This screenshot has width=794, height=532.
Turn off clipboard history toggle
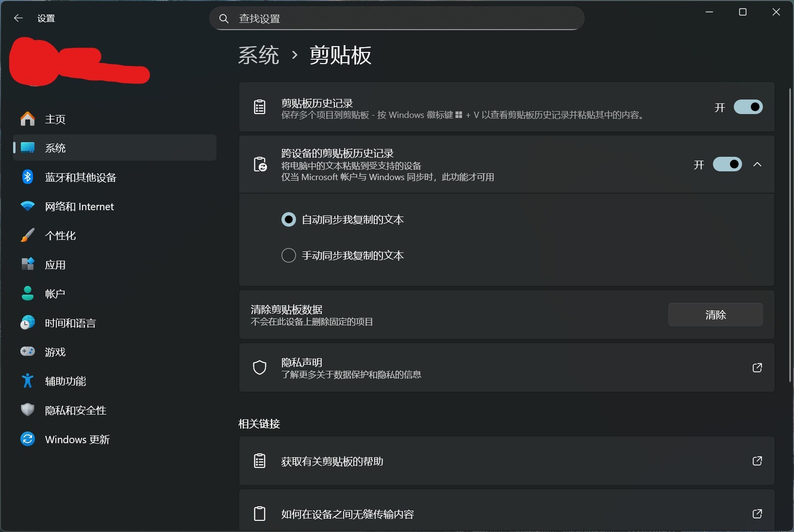coord(748,107)
